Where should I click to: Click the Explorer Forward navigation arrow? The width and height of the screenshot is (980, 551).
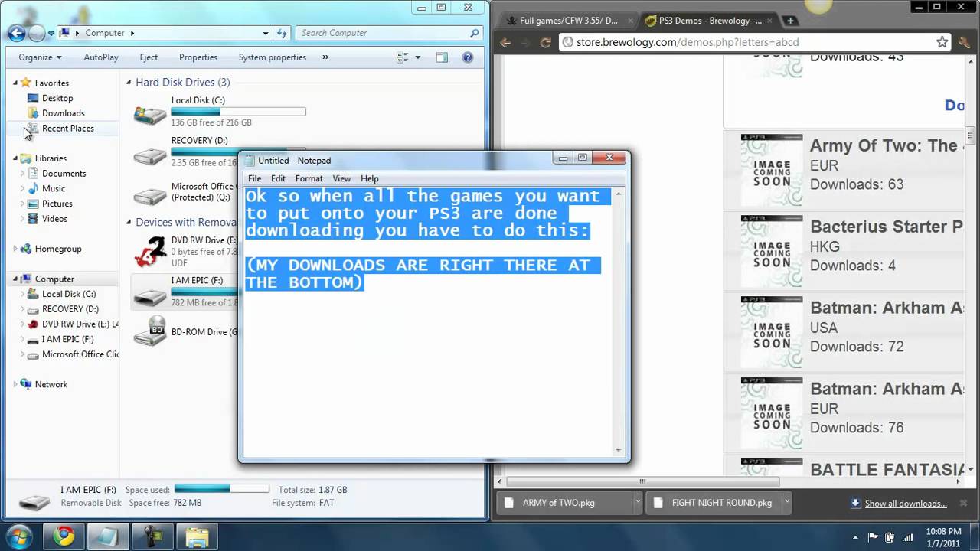(x=36, y=33)
